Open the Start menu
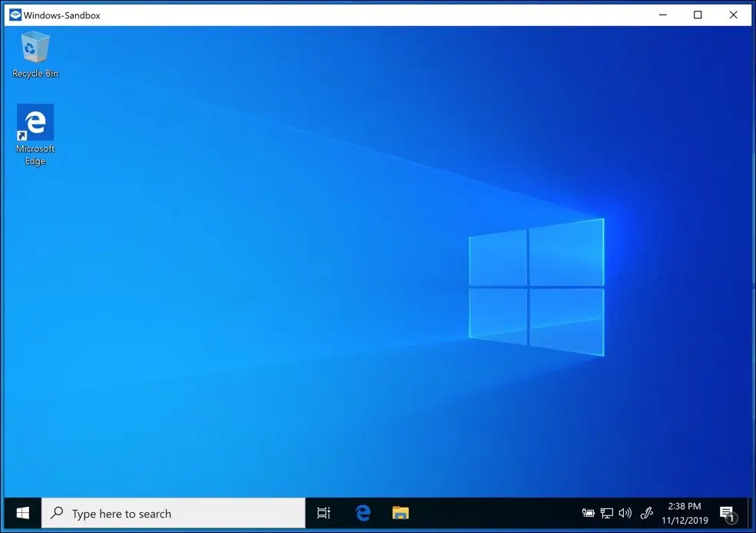Viewport: 756px width, 533px height. (x=22, y=513)
